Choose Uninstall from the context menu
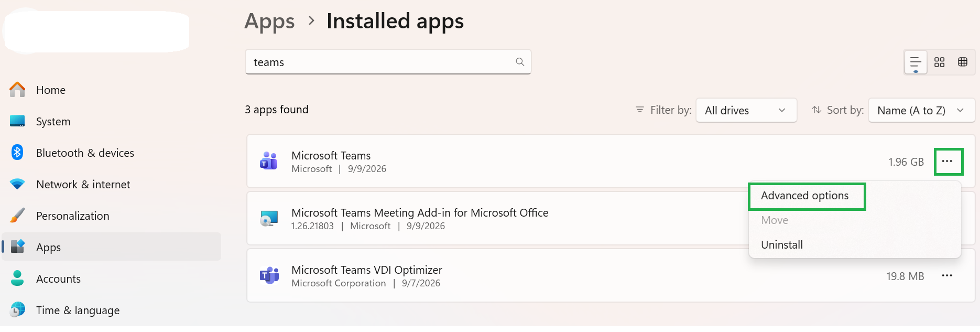Image resolution: width=980 pixels, height=332 pixels. pyautogui.click(x=782, y=245)
